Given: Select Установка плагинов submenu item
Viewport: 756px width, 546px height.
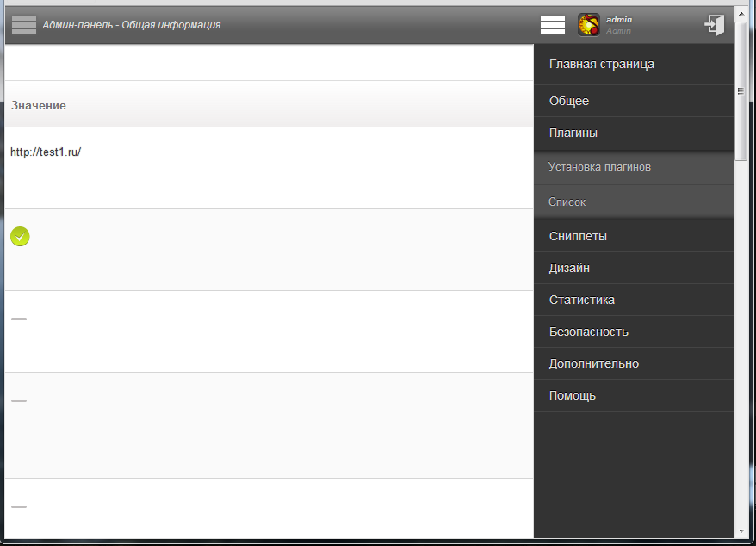Looking at the screenshot, I should pyautogui.click(x=634, y=167).
